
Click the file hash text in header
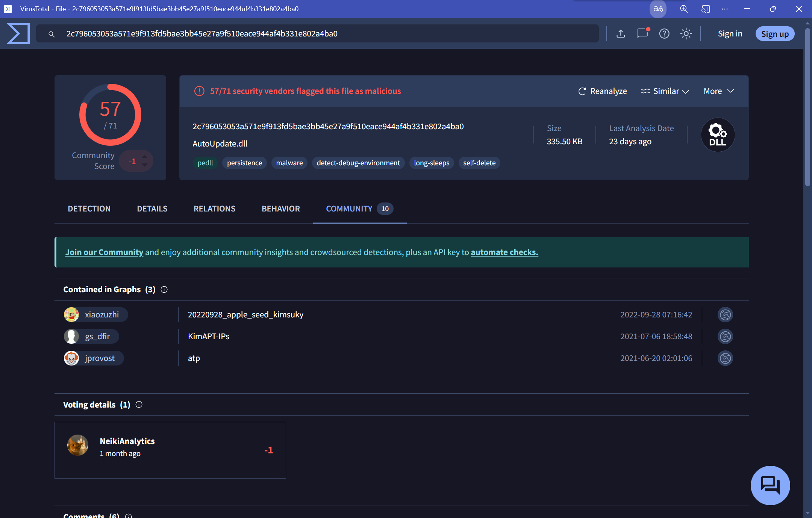pos(328,127)
